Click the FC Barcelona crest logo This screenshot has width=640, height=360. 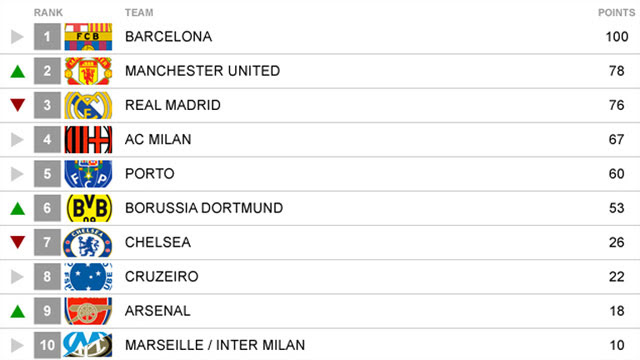tap(88, 37)
